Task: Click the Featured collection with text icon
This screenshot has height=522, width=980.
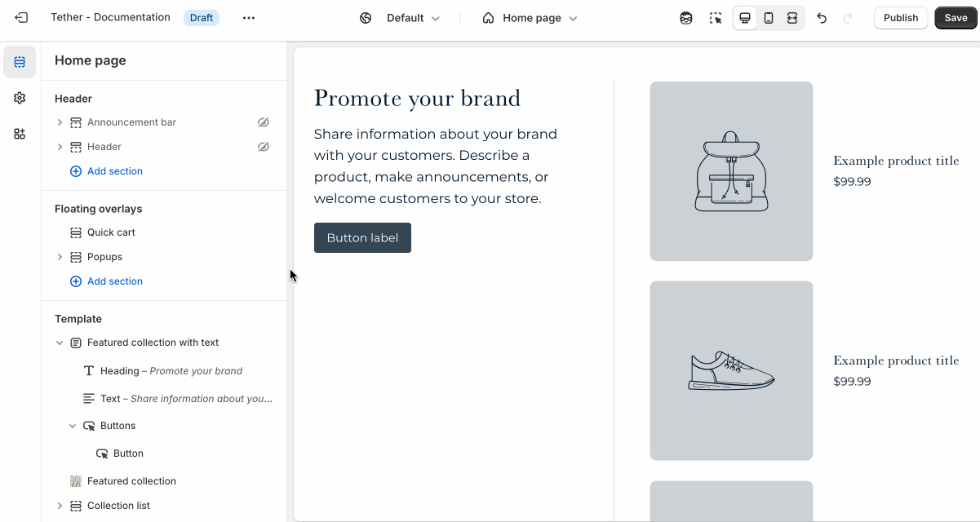Action: (x=76, y=343)
